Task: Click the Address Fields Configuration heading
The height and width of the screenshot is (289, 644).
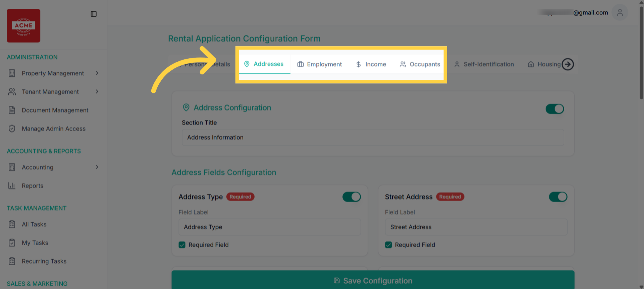Action: pos(224,172)
